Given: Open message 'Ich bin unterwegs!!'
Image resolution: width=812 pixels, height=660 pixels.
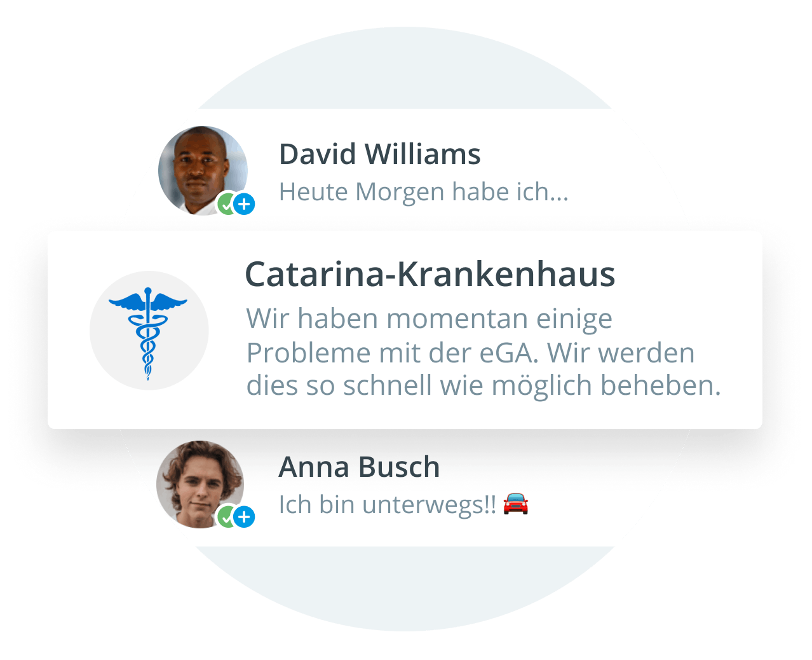Looking at the screenshot, I should click(388, 505).
